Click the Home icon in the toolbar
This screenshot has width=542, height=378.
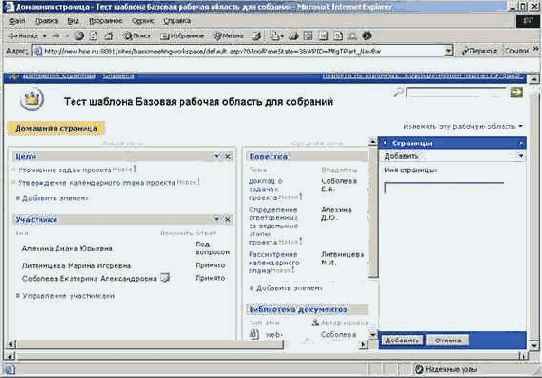(x=109, y=36)
